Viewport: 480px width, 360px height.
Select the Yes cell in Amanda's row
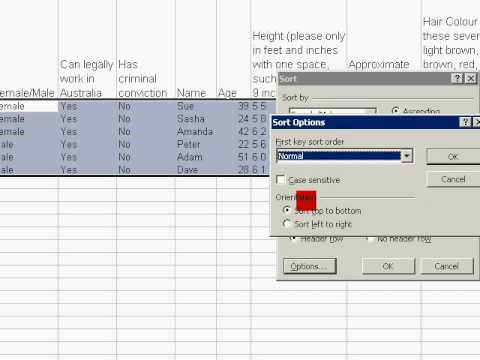point(87,131)
